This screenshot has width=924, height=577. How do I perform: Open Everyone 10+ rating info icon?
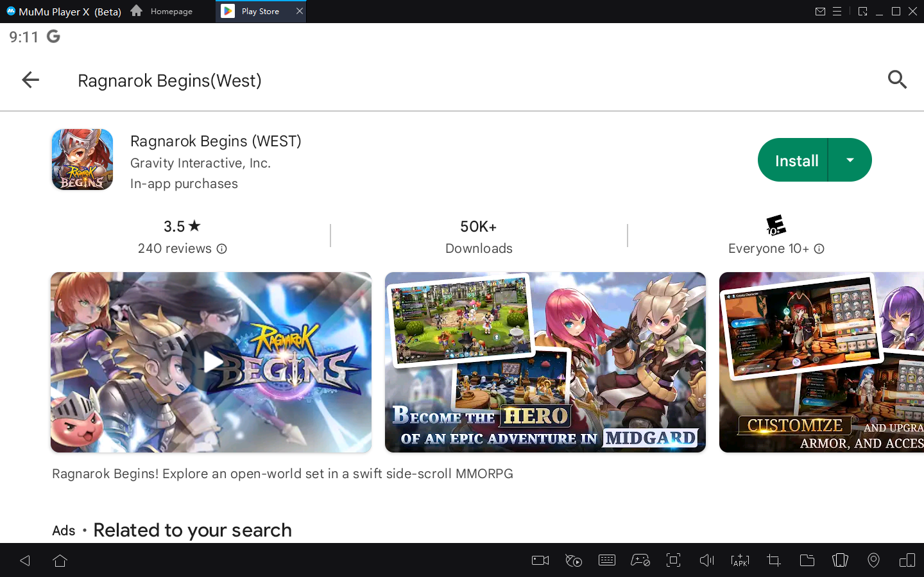(819, 249)
